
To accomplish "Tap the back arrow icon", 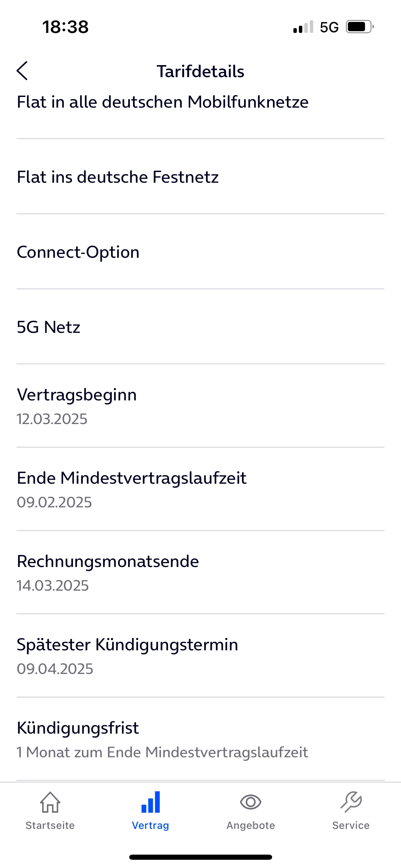I will click(22, 71).
